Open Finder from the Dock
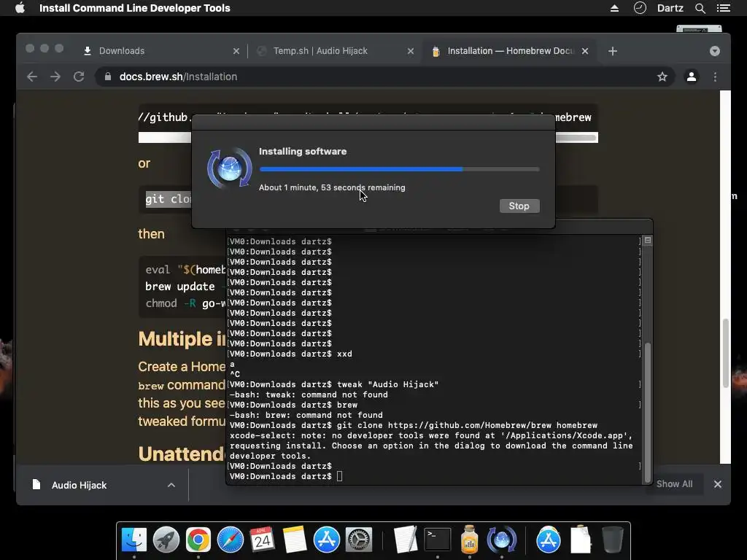Screen dimensions: 747x560 click(x=134, y=540)
